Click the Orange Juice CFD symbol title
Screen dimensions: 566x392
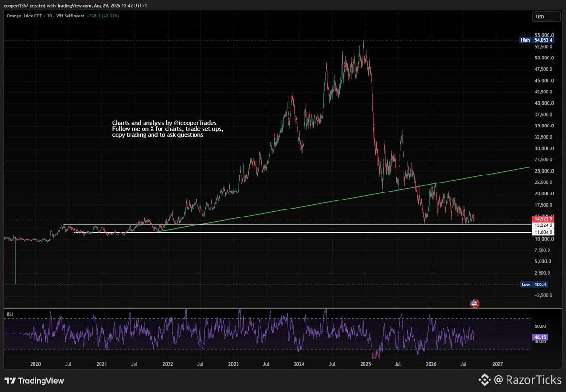tap(45, 16)
